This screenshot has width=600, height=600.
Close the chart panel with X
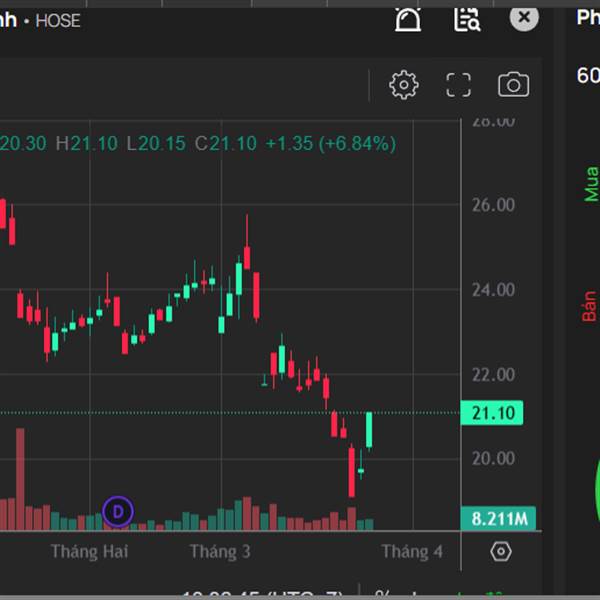pyautogui.click(x=524, y=17)
